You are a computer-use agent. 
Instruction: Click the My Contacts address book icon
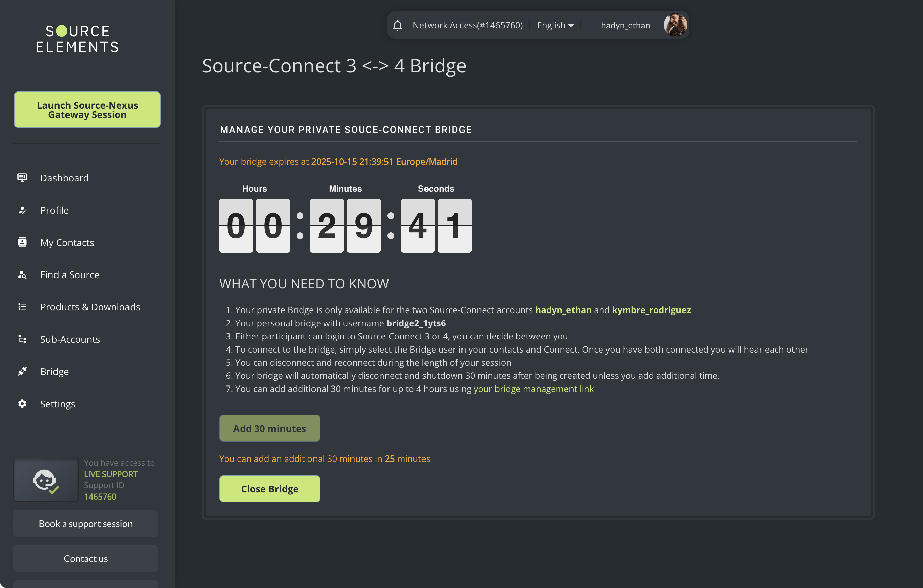[22, 242]
